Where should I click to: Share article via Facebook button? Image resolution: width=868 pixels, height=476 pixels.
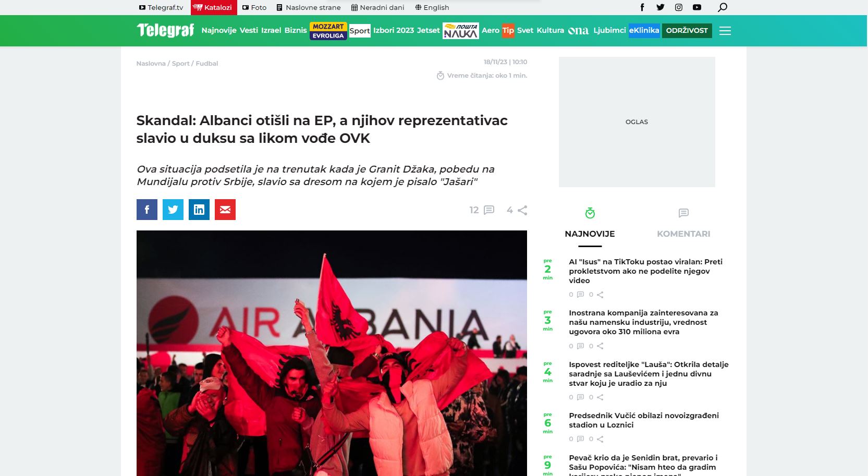147,210
